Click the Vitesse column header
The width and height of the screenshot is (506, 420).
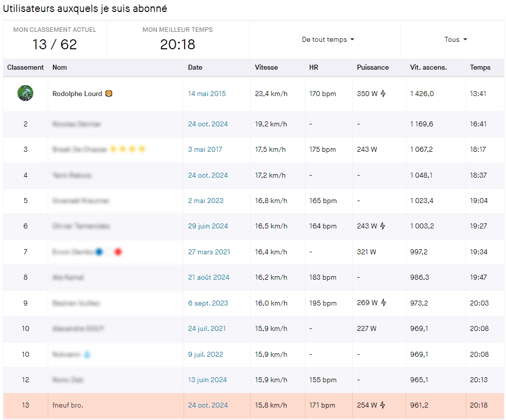point(266,67)
